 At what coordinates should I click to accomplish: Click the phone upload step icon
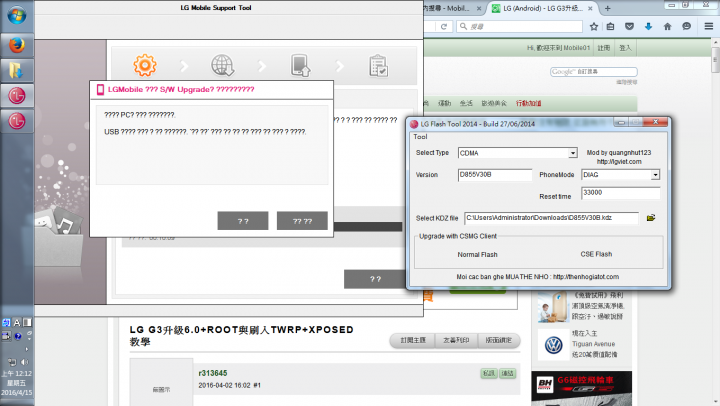(x=300, y=66)
